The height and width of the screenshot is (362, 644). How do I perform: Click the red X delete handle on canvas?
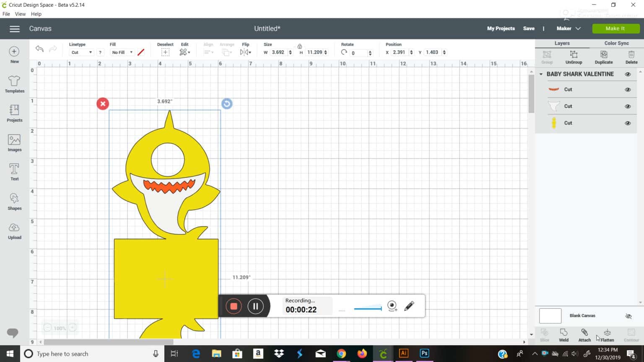tap(103, 103)
